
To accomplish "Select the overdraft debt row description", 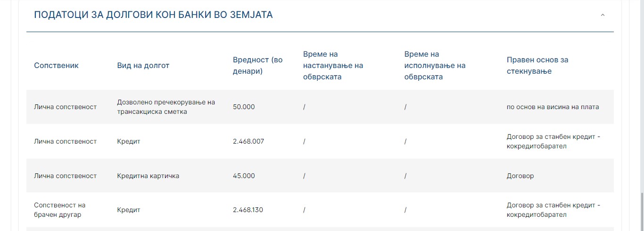I will click(166, 107).
